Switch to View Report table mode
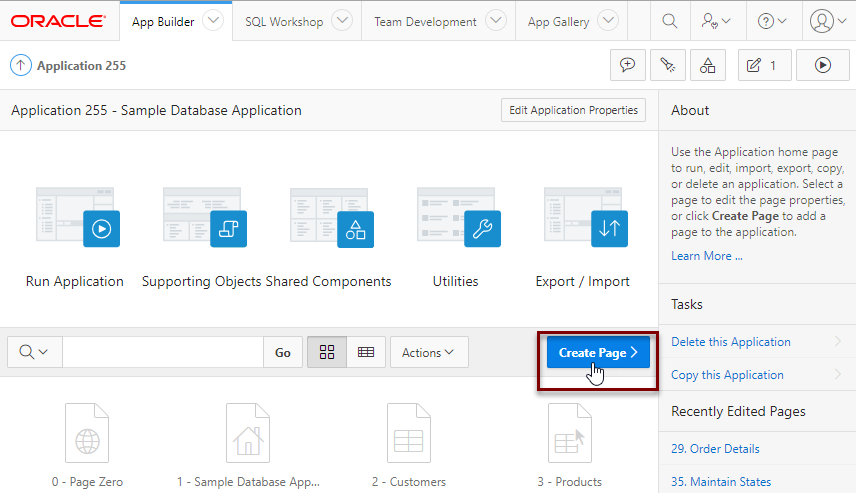Screen dimensions: 856x493 pos(366,352)
